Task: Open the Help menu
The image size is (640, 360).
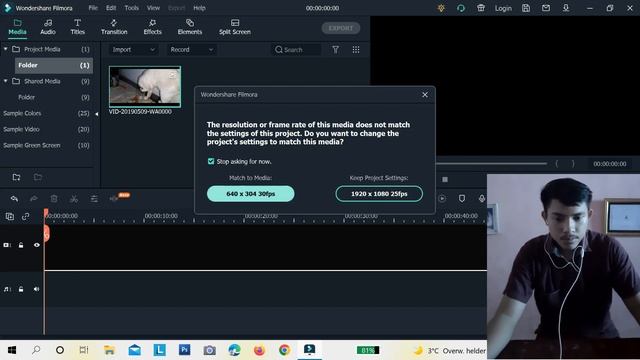Action: [199, 8]
